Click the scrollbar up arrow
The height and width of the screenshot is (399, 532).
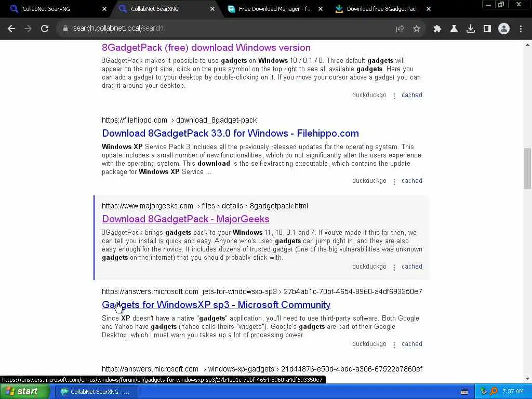pos(527,45)
